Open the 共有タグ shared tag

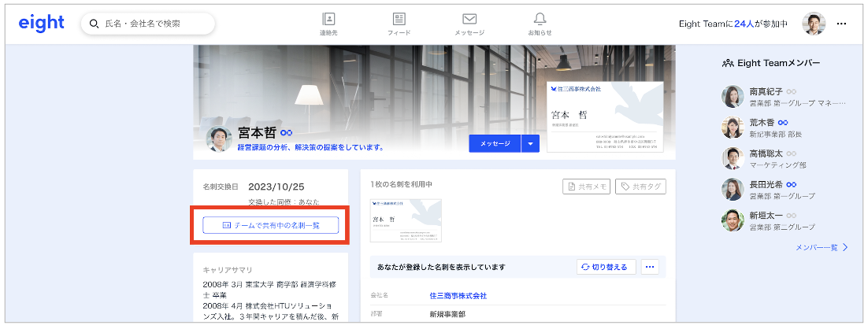tap(640, 187)
